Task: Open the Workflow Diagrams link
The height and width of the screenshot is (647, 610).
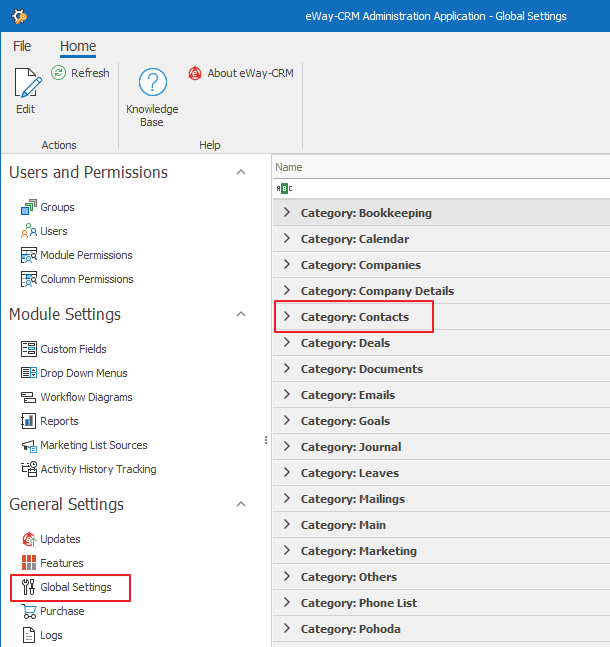Action: click(x=86, y=397)
